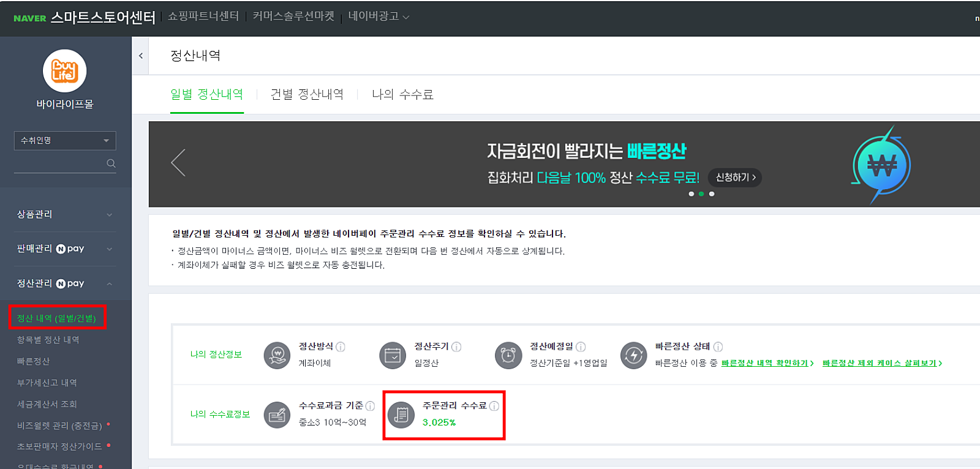The height and width of the screenshot is (469, 980).
Task: Click 빠른정산 내역 확인하기 link
Action: coord(767,363)
